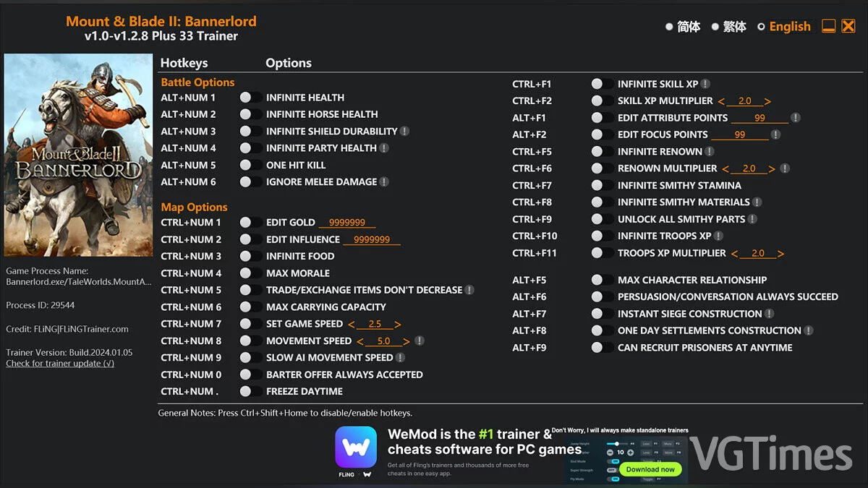
Task: Click the info icon beside Trade/Exchange Items Don't Decrease
Action: point(469,290)
